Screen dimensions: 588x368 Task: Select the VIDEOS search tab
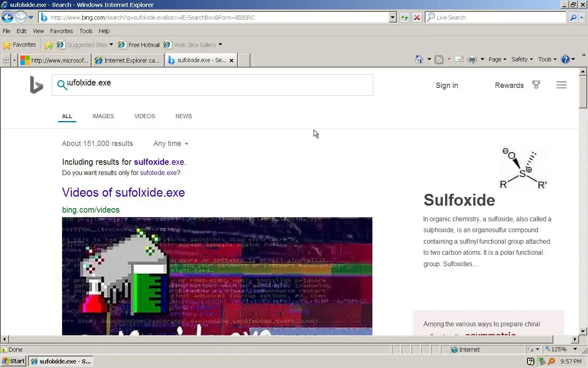pyautogui.click(x=145, y=116)
